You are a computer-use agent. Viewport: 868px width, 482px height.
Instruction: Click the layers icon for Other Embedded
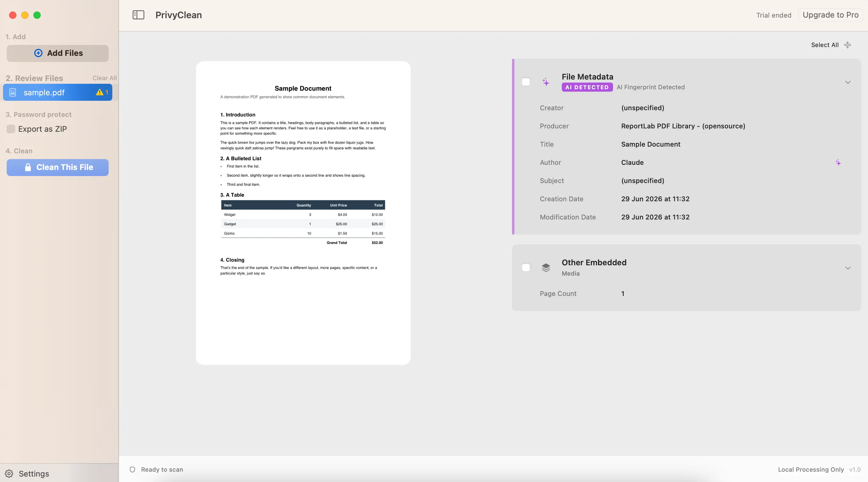pyautogui.click(x=546, y=268)
